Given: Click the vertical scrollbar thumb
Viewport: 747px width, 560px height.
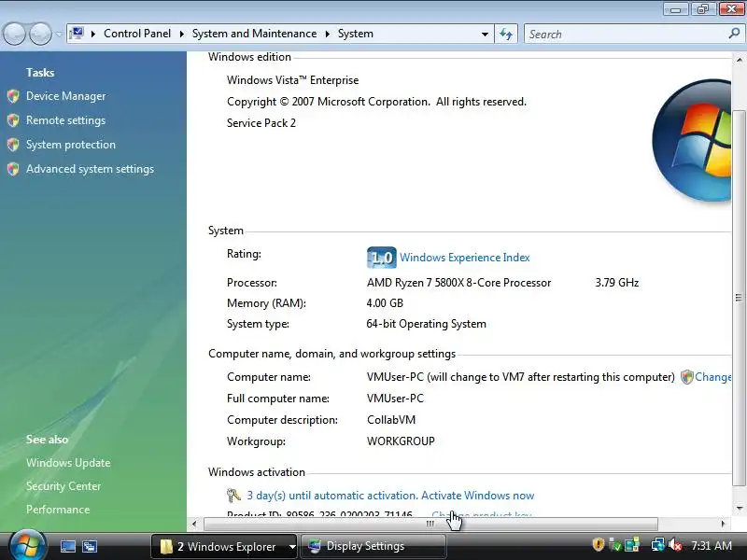Looking at the screenshot, I should point(739,298).
